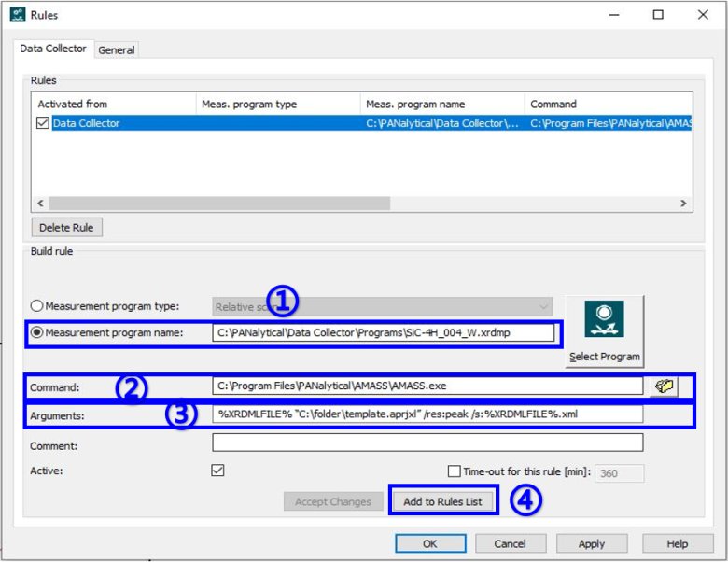
Task: Toggle the Data Collector rule checkbox
Action: click(43, 123)
